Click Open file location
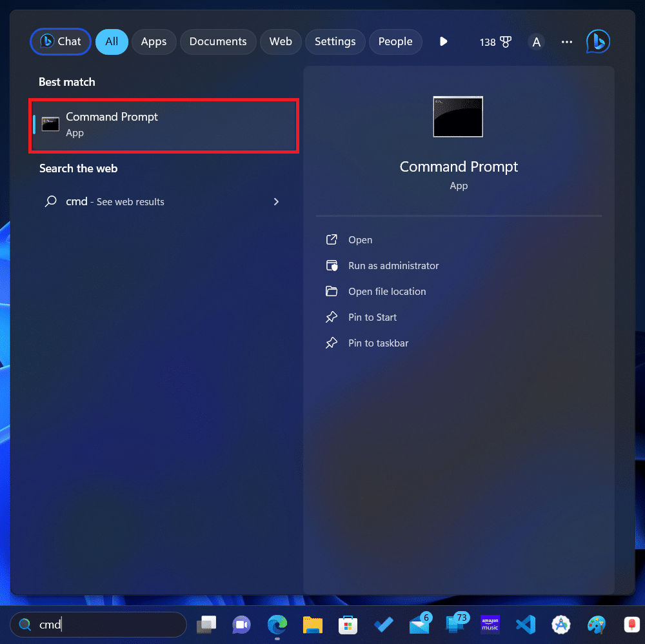The image size is (645, 644). (387, 292)
